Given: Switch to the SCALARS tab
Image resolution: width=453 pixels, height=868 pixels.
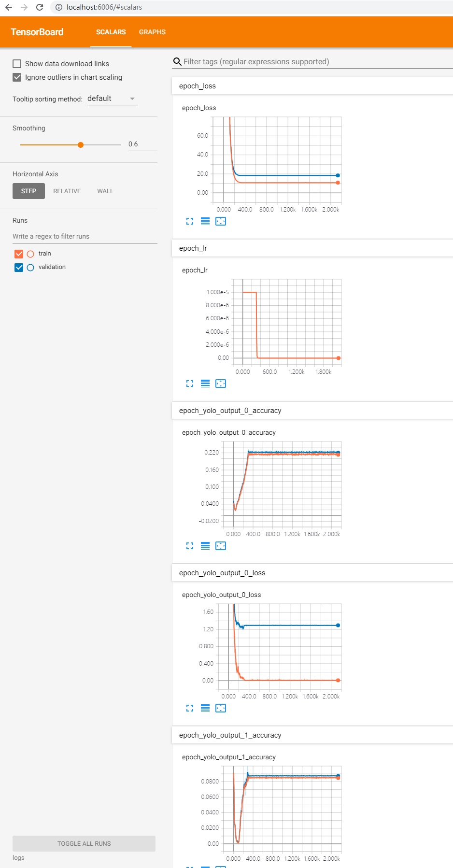Looking at the screenshot, I should (111, 32).
